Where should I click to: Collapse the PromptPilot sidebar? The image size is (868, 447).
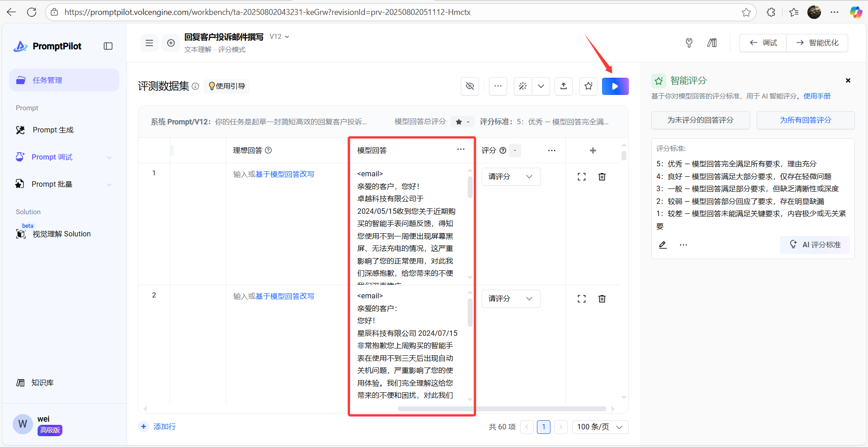click(108, 46)
